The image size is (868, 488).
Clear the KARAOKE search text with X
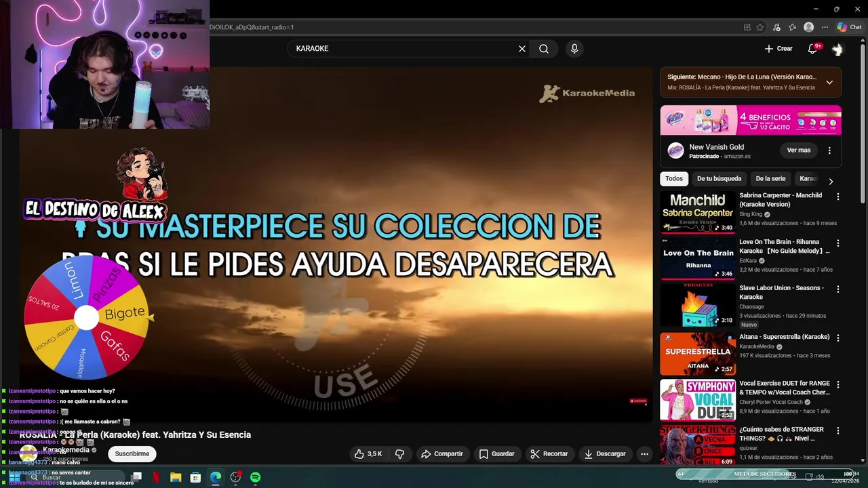[x=522, y=49]
